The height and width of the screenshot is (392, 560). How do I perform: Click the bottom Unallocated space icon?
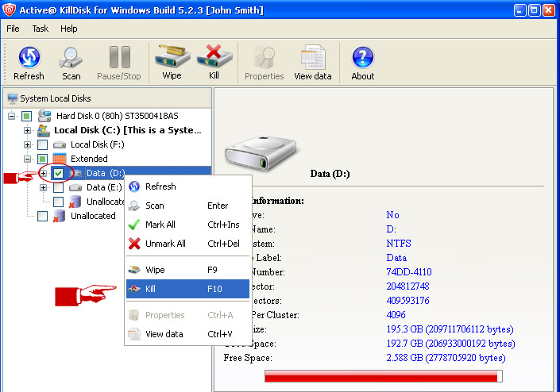[60, 216]
